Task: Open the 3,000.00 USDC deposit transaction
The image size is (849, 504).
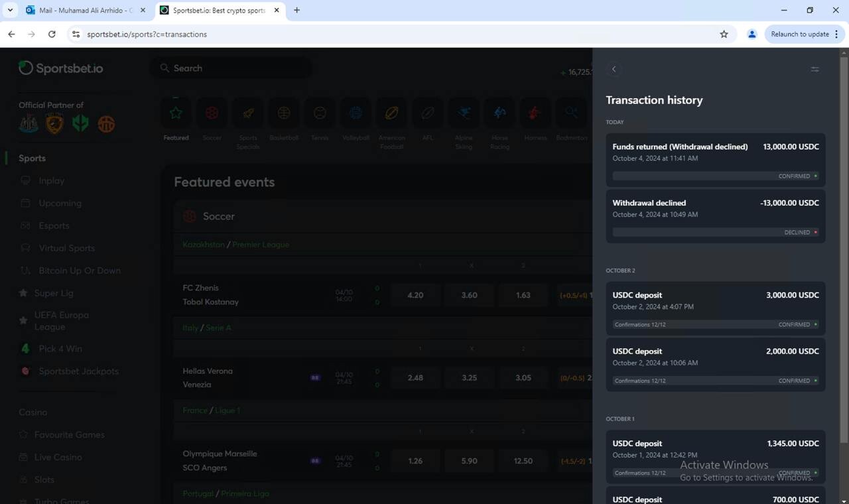Action: (x=716, y=308)
